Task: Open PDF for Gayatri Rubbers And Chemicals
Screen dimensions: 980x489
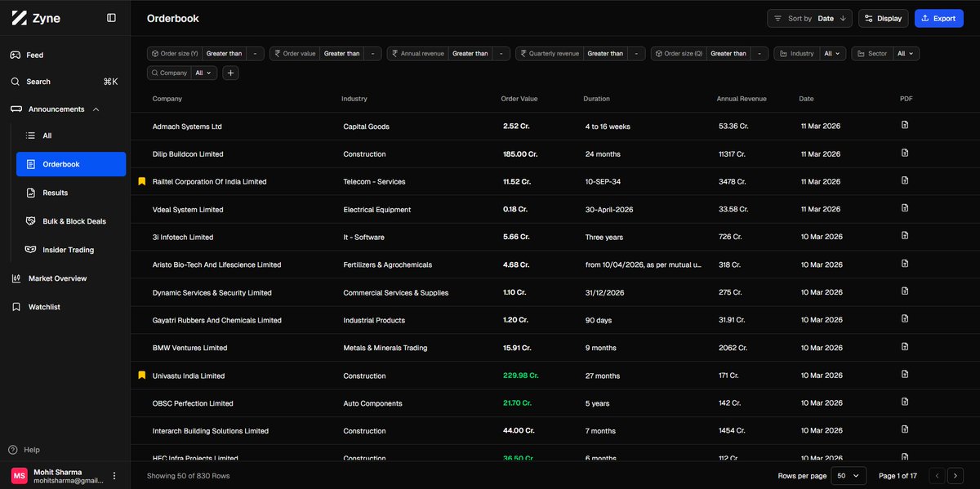Action: coord(905,319)
